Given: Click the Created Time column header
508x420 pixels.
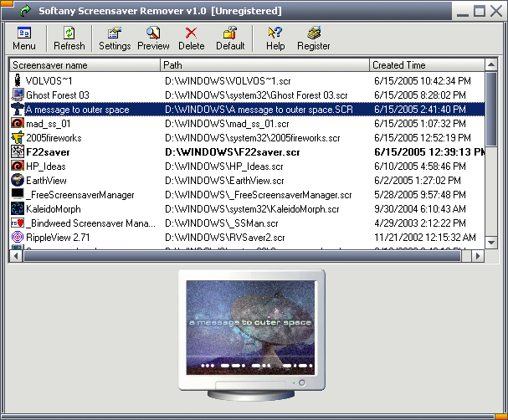Looking at the screenshot, I should 427,65.
